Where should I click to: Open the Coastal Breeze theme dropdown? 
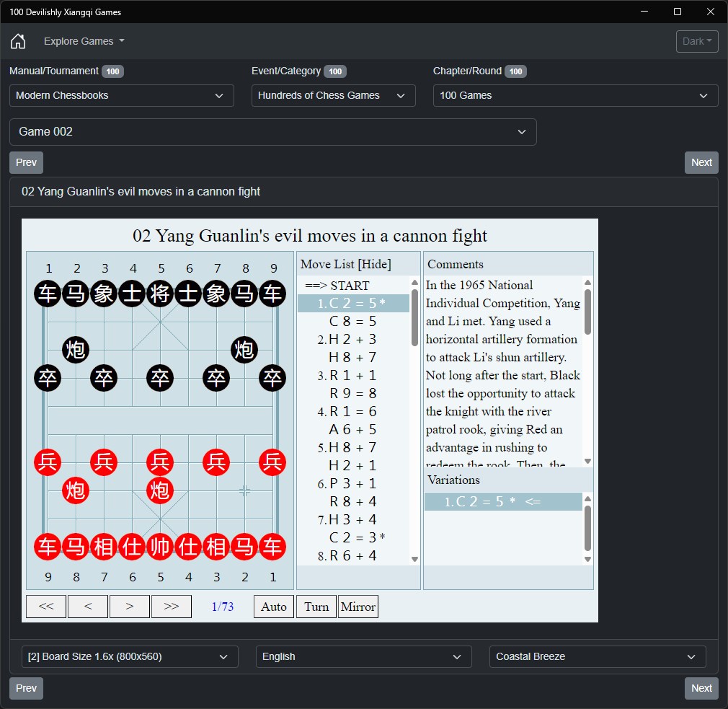pos(598,656)
